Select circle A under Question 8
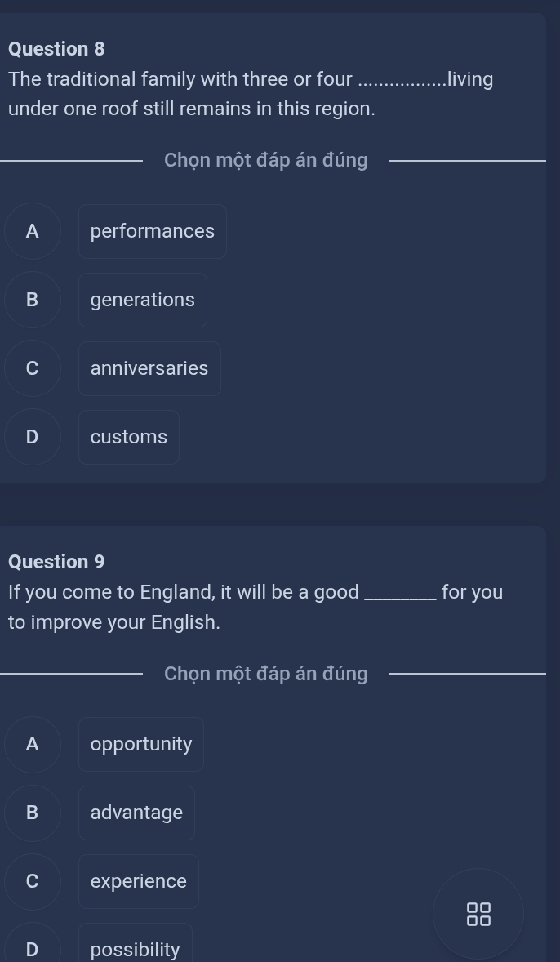 [x=32, y=231]
